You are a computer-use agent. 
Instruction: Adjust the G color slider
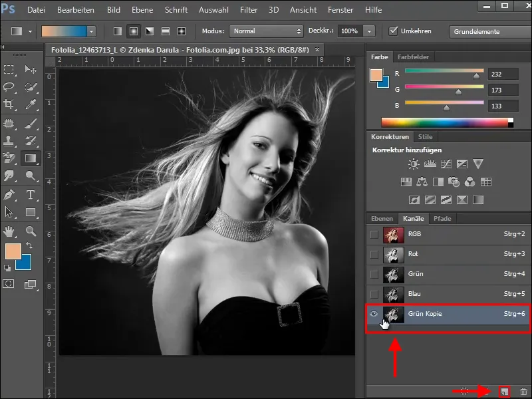[x=458, y=92]
